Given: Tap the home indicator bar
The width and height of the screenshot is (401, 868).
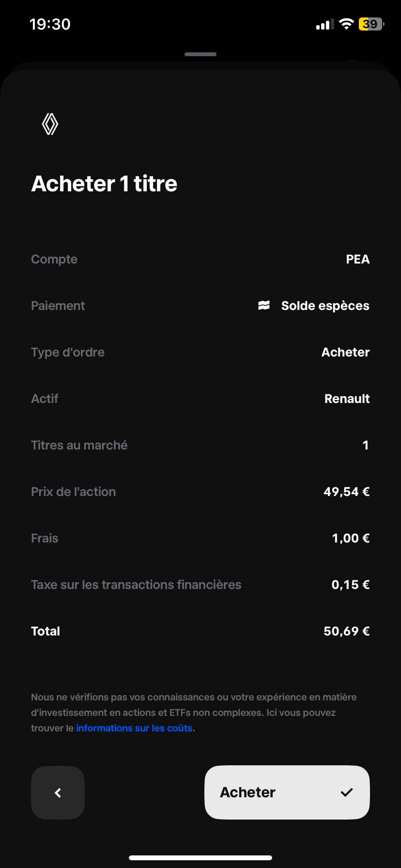Looking at the screenshot, I should (x=200, y=857).
